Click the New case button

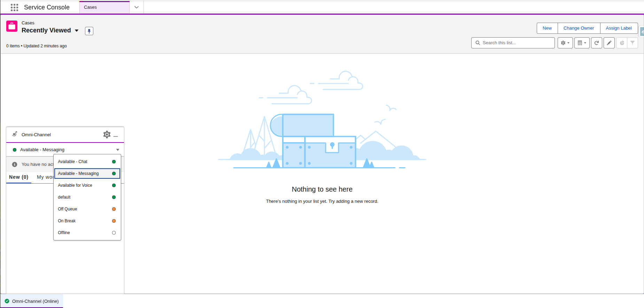coord(547,28)
